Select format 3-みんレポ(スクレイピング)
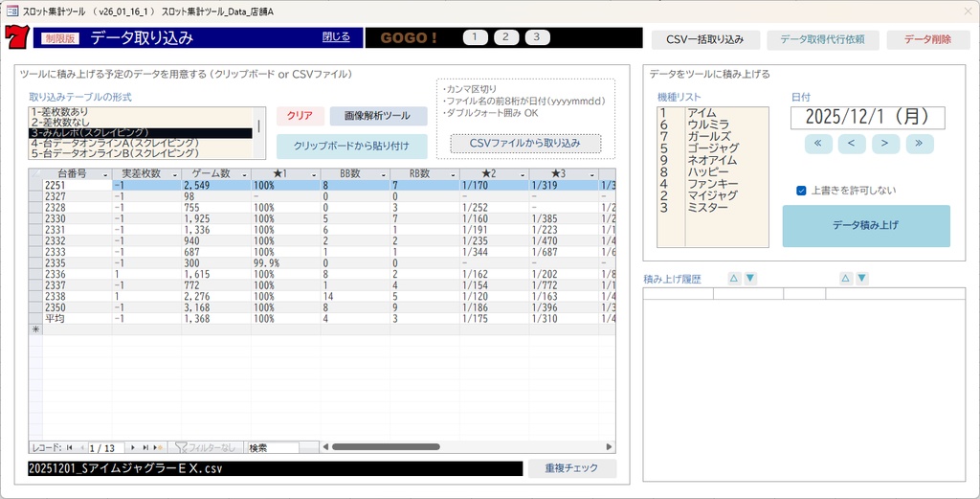 [x=141, y=132]
